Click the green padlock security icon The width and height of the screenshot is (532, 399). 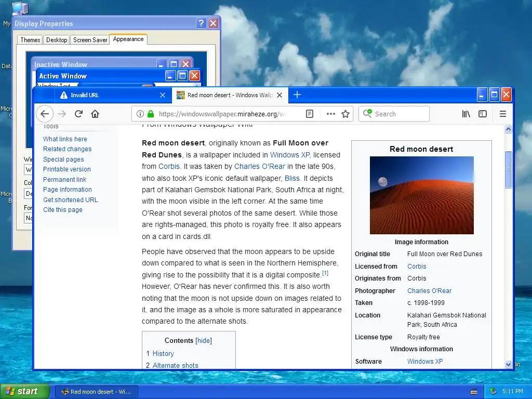(151, 114)
